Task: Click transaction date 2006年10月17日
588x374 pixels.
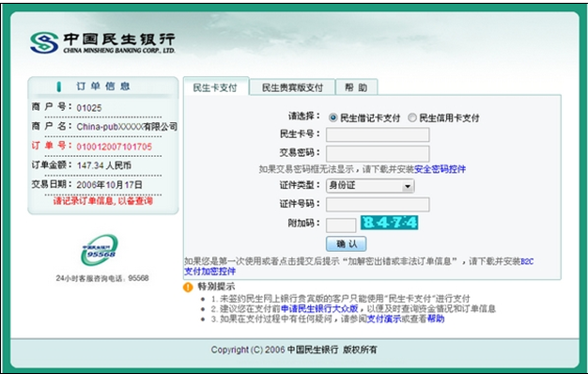Action: click(x=110, y=185)
